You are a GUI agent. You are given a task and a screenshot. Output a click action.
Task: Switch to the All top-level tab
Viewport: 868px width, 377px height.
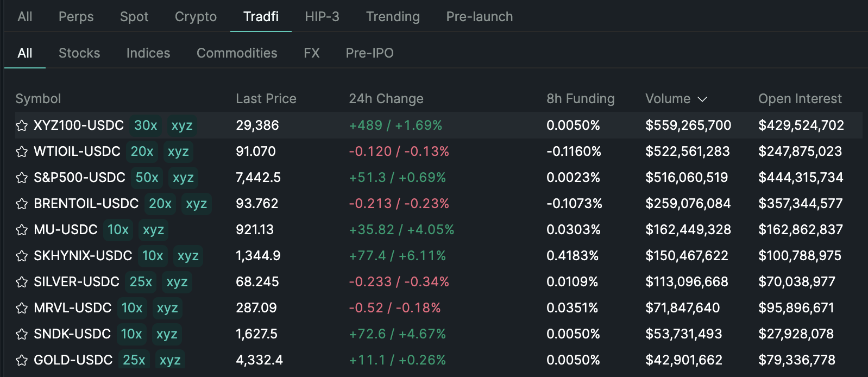coord(25,17)
